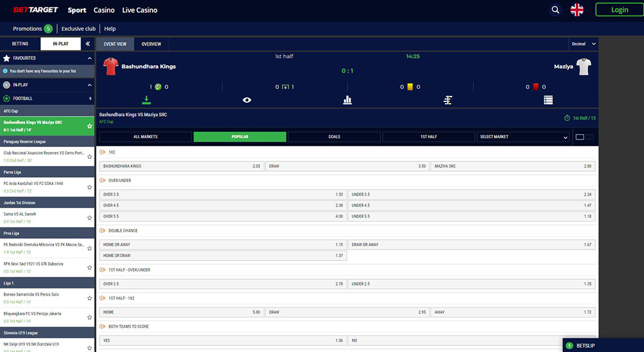Select the 1st Half market tab

[x=429, y=137]
